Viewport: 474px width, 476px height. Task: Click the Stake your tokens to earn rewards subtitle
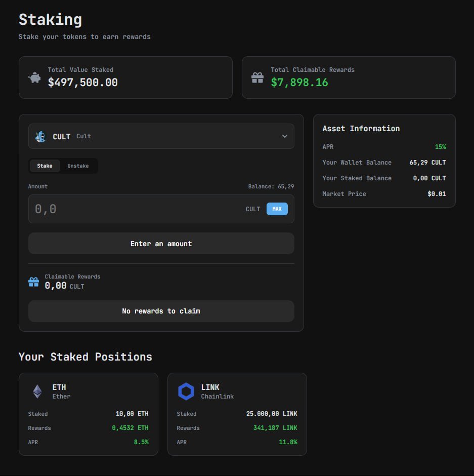pyautogui.click(x=84, y=37)
